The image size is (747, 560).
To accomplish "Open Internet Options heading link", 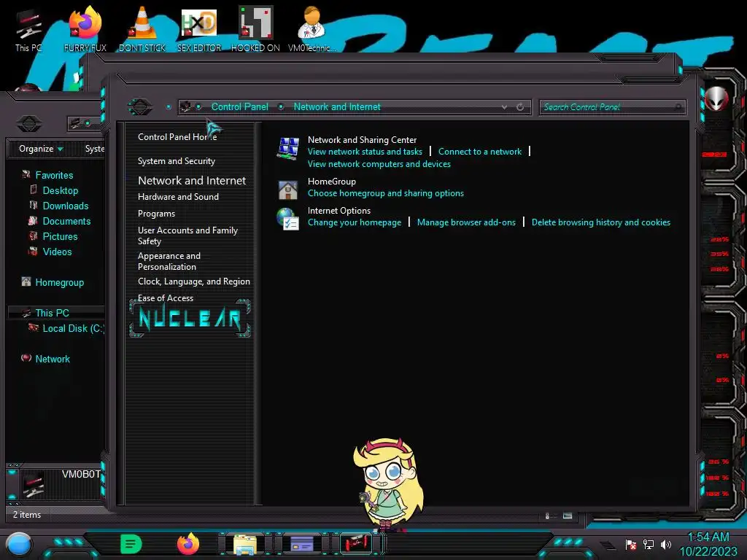I will click(x=338, y=211).
